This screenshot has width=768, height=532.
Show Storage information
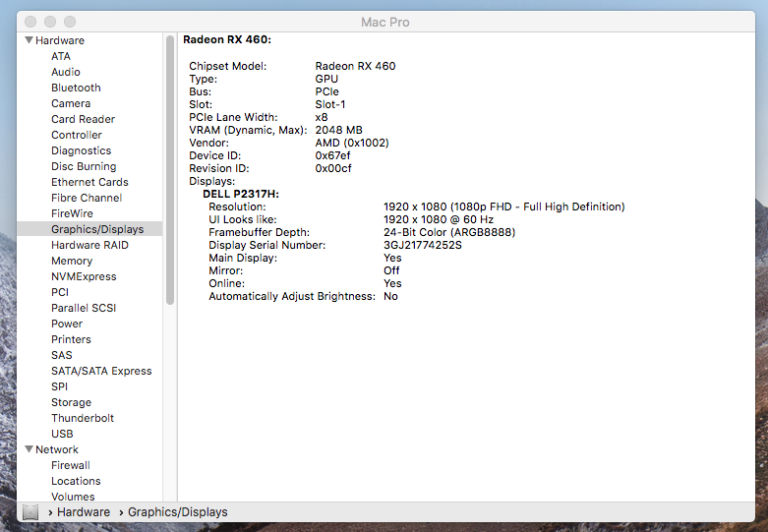(x=71, y=402)
